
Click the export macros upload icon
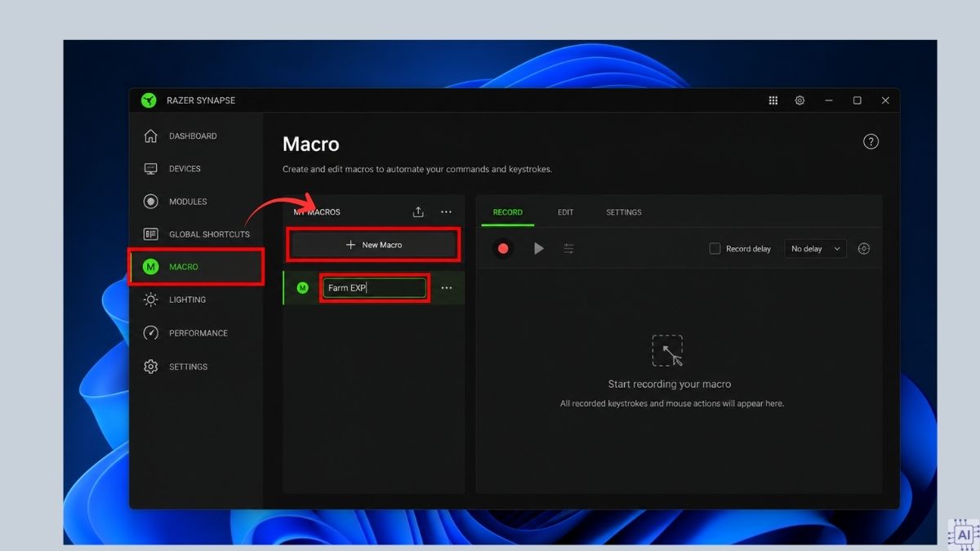pos(418,212)
